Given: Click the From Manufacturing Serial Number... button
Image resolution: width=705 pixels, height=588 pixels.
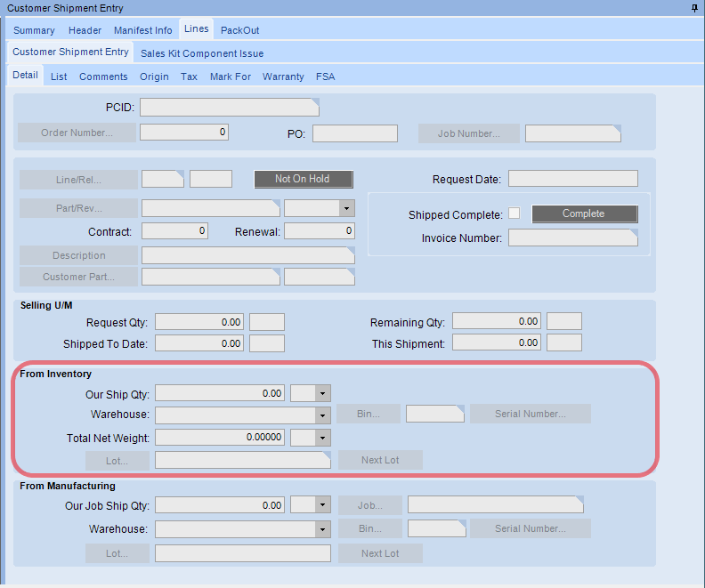Looking at the screenshot, I should tap(531, 528).
